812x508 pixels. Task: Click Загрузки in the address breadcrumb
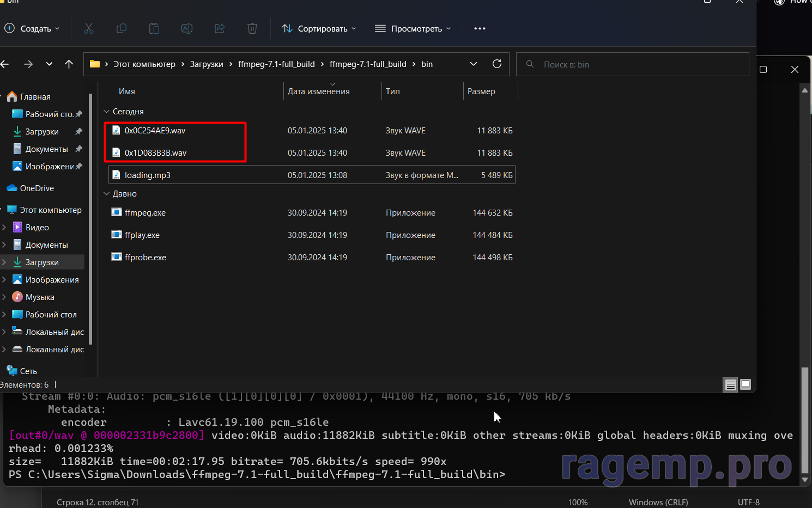click(207, 64)
